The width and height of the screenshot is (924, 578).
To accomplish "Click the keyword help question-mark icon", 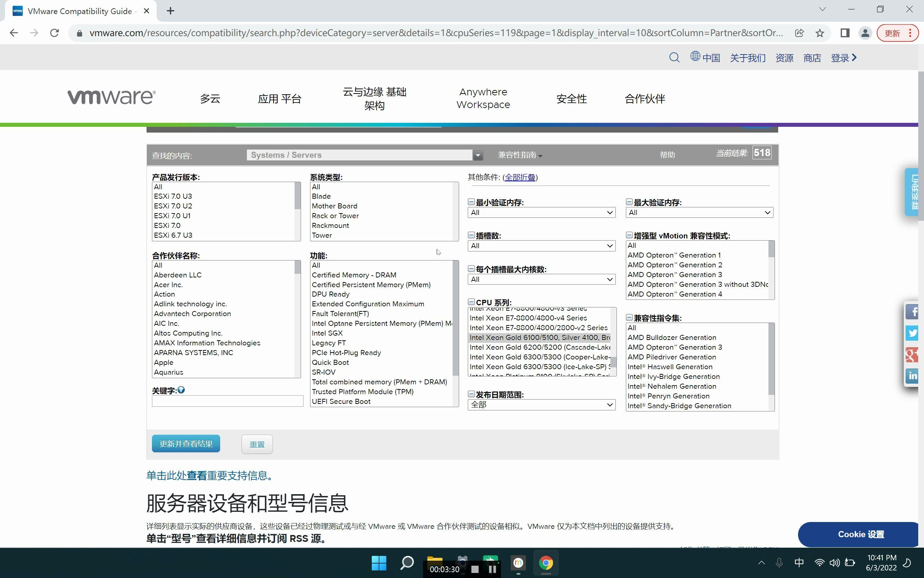I will pyautogui.click(x=181, y=390).
